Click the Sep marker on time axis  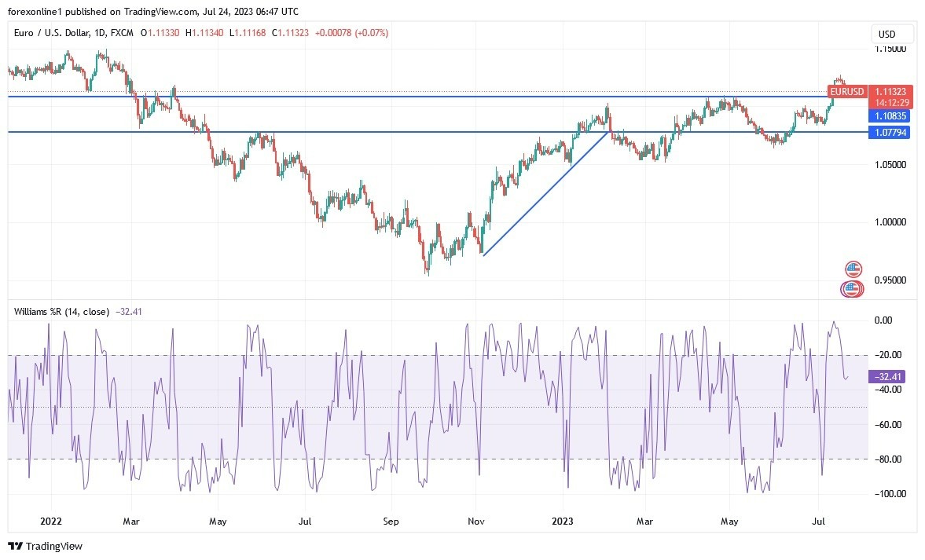coord(391,521)
